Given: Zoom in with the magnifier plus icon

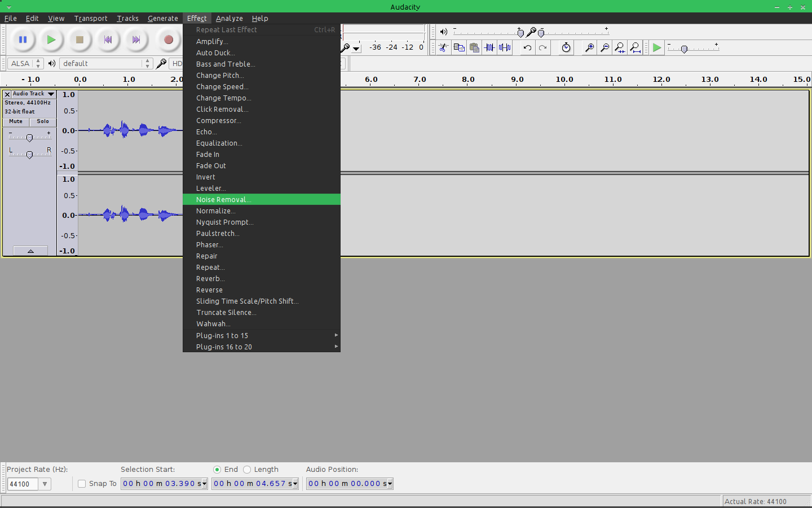Looking at the screenshot, I should (x=589, y=47).
